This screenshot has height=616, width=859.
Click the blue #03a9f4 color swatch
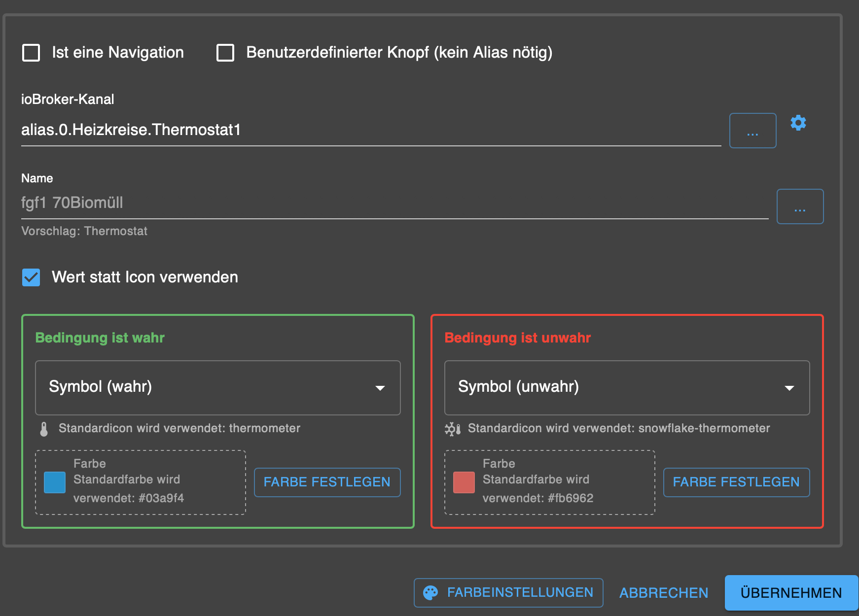pos(55,482)
